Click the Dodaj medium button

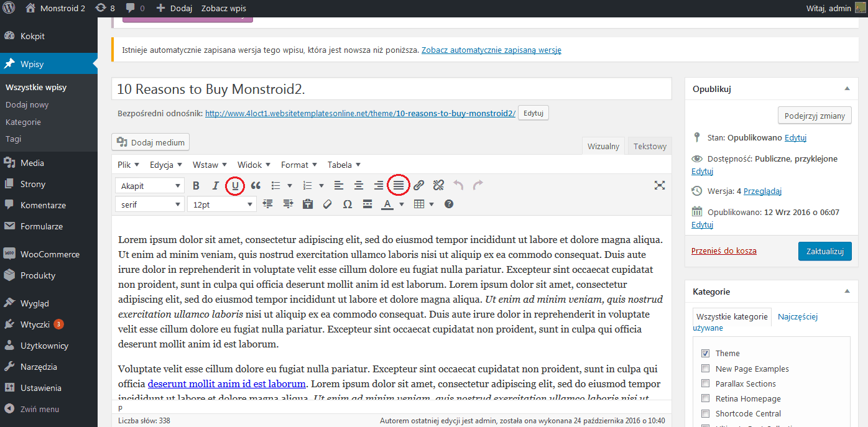click(150, 142)
